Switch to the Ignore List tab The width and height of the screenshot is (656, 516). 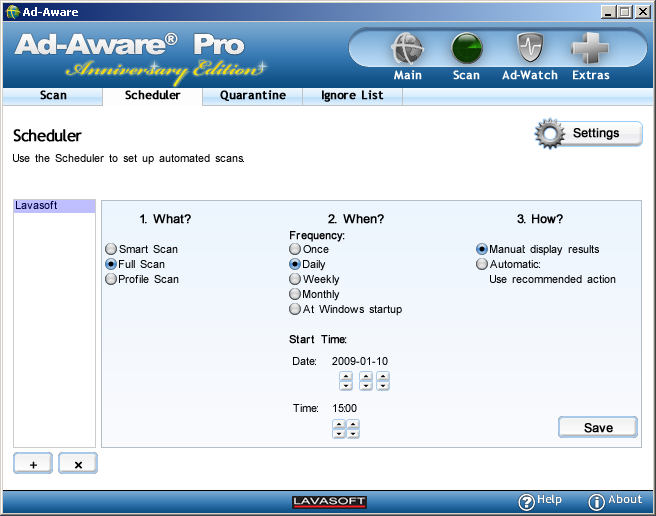pos(352,95)
